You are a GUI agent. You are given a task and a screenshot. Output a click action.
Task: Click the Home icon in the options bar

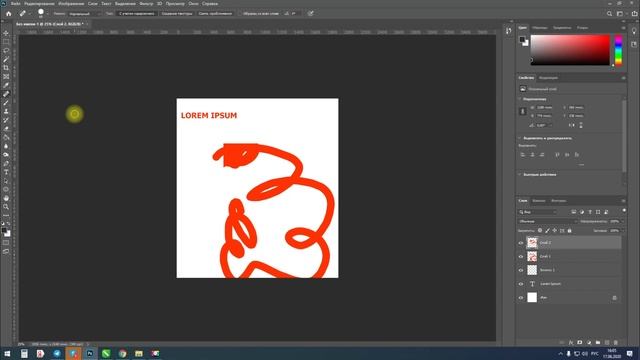coord(9,13)
